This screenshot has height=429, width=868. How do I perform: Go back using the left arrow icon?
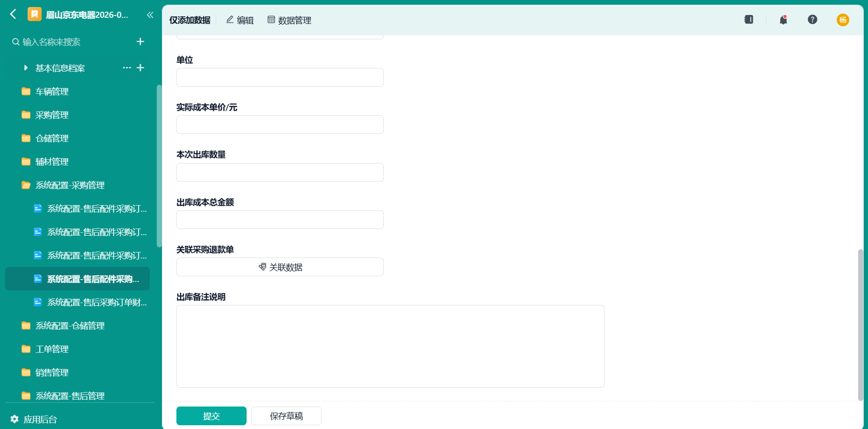tap(13, 15)
